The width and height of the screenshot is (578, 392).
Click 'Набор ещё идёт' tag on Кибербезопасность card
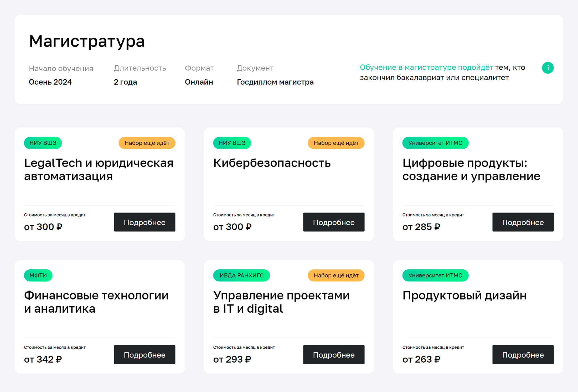[336, 143]
